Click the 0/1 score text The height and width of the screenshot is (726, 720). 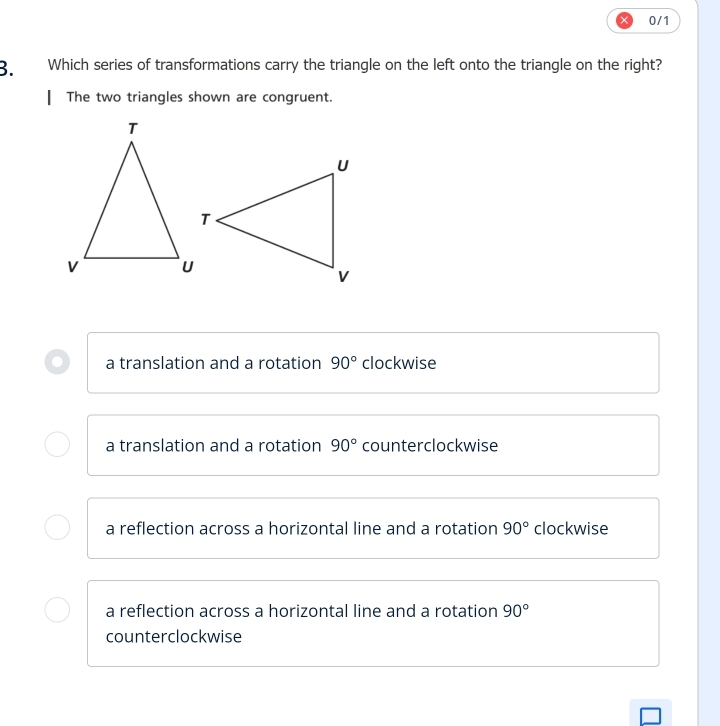657,20
